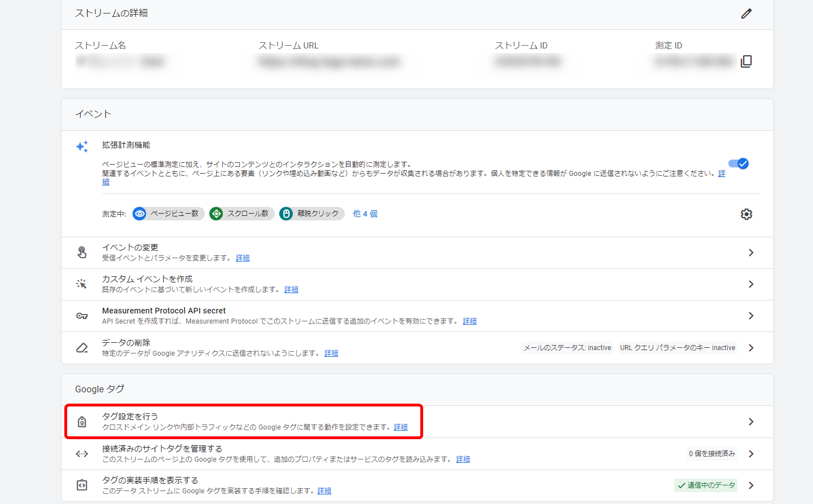The height and width of the screenshot is (504, 813).
Task: Expand タグ設定を行う chevron
Action: click(751, 422)
